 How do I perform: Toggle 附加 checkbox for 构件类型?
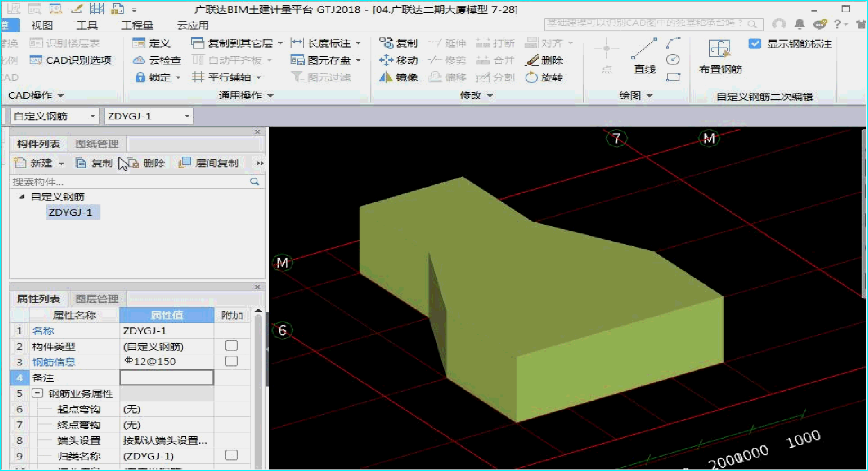coord(231,346)
